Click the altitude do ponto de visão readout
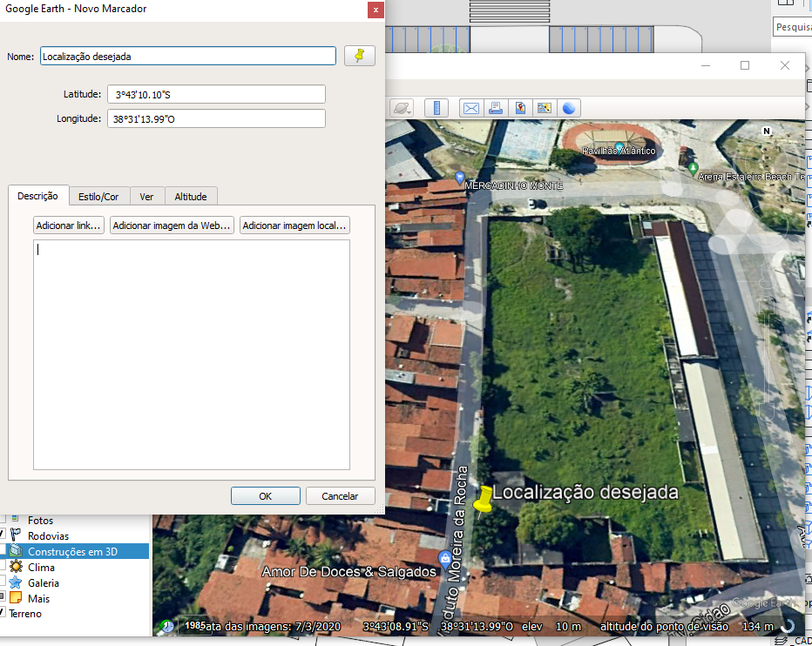Viewport: 812px width, 646px height. [687, 626]
